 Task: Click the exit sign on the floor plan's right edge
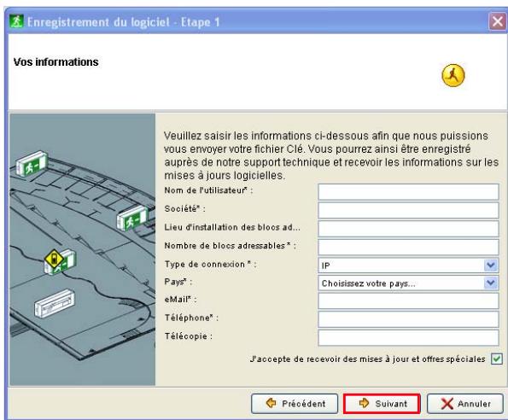[x=131, y=218]
